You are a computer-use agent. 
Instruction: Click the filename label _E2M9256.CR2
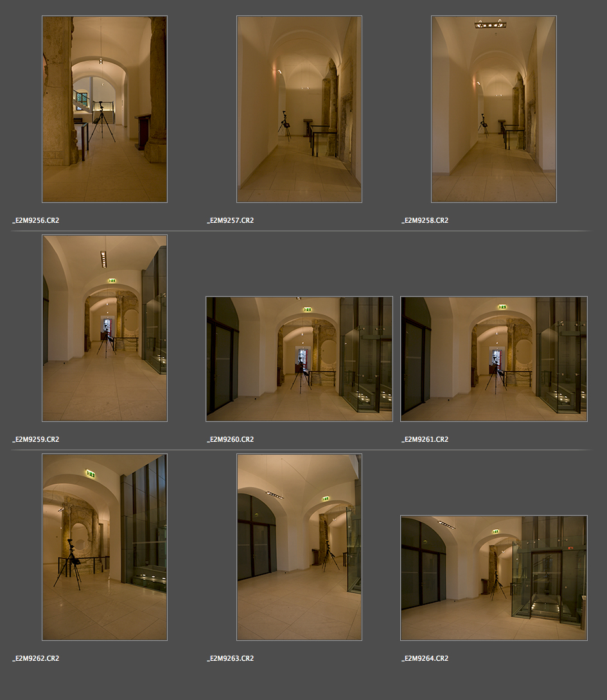pos(36,220)
